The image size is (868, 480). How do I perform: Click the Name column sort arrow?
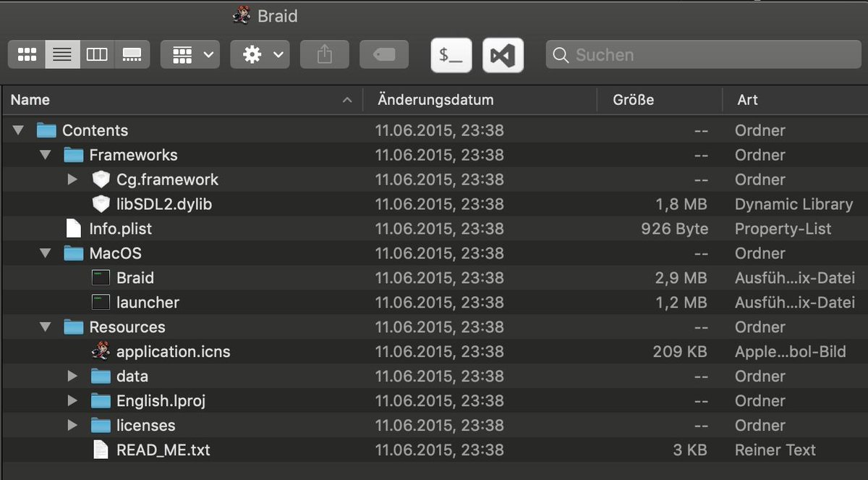(x=347, y=100)
